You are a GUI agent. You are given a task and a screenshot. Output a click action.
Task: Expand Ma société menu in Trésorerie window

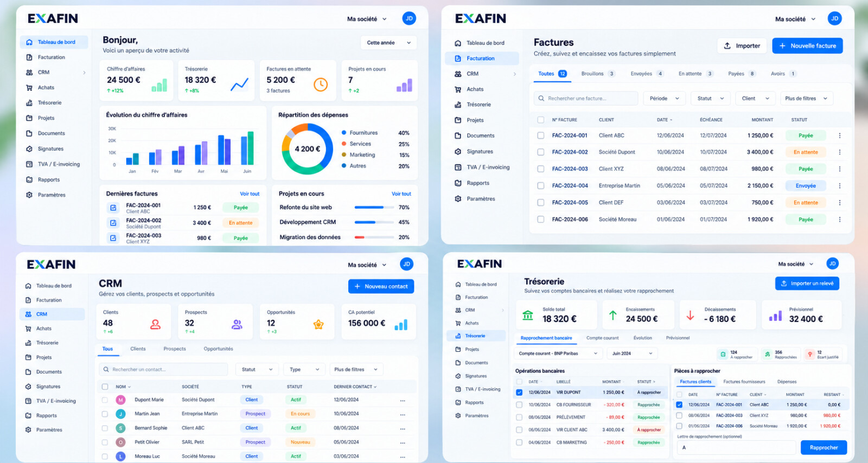point(796,264)
